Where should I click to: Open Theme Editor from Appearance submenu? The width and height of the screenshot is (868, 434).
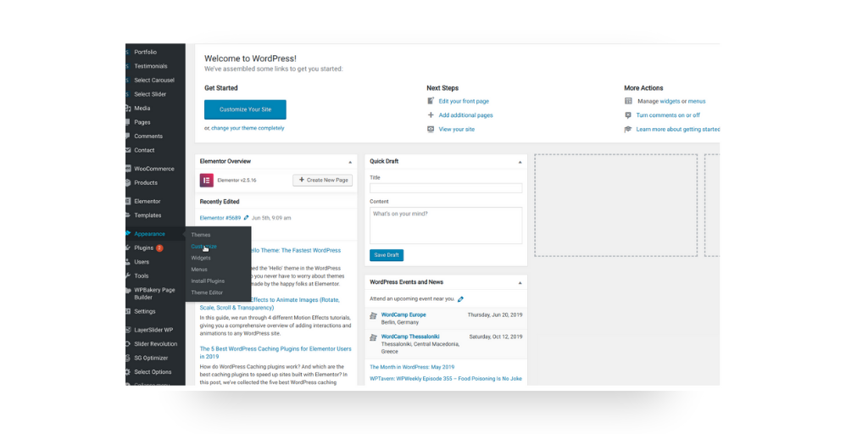point(207,292)
